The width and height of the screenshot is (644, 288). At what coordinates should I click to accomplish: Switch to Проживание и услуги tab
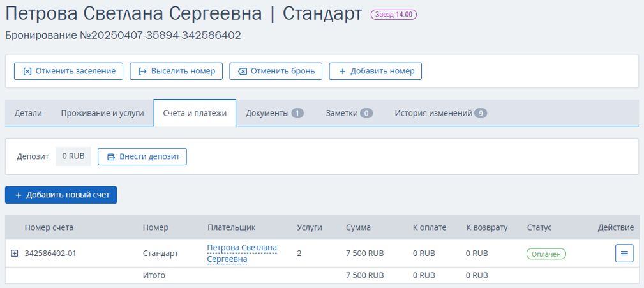(x=102, y=113)
